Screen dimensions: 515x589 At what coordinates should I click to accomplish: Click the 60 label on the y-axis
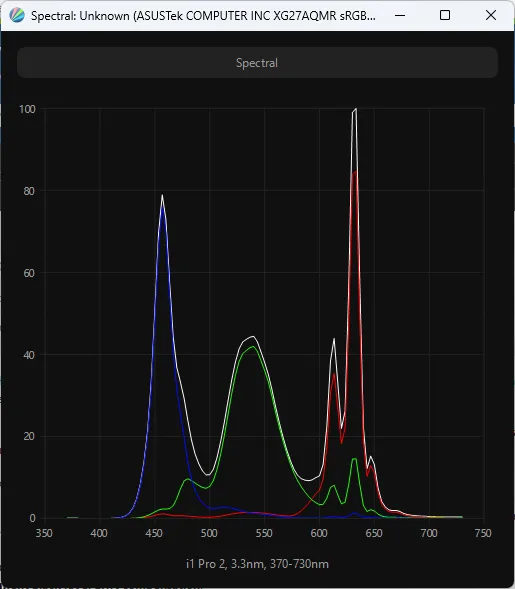click(29, 273)
